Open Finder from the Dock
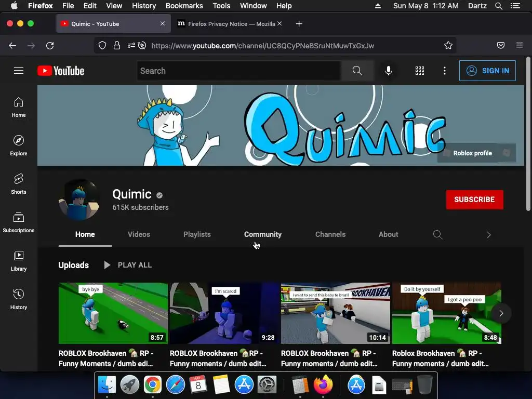The width and height of the screenshot is (532, 399). pyautogui.click(x=107, y=384)
